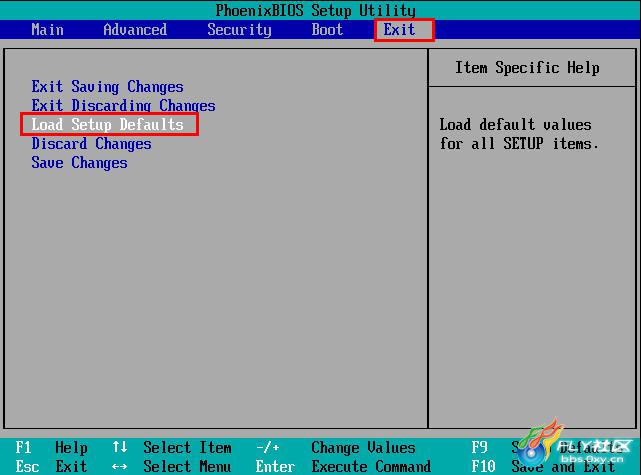Go to the Boot tab
Screen dimensions: 641x475
pyautogui.click(x=327, y=29)
